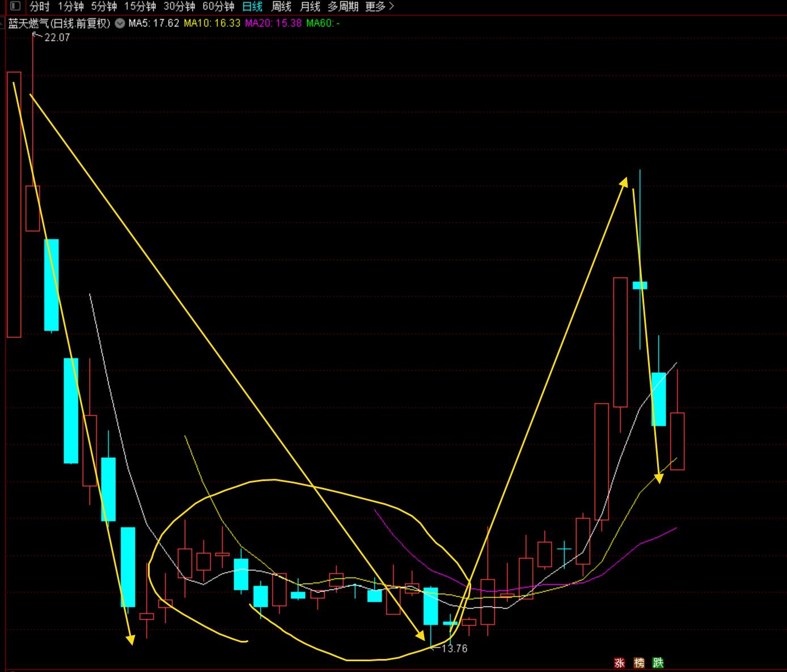Open the dropdown arrow beside 蓝天燃气 title

120,23
